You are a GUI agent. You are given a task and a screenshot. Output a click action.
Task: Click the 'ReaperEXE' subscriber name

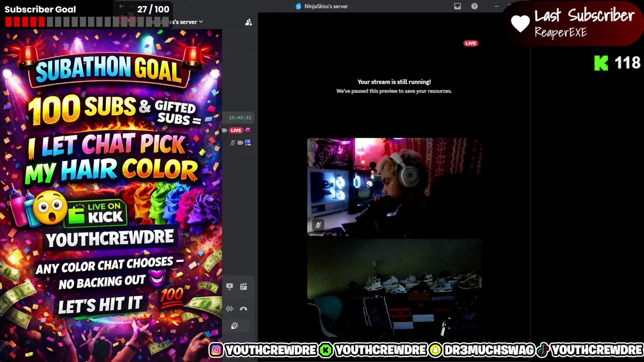click(560, 33)
